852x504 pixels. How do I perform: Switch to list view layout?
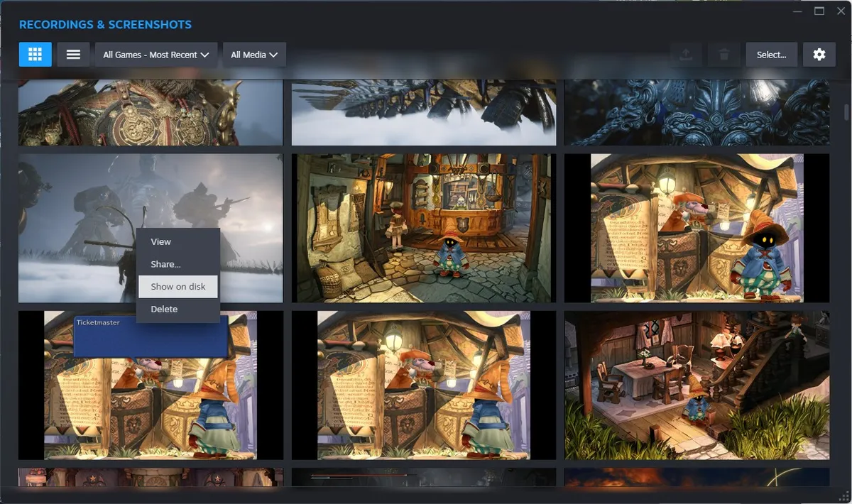pyautogui.click(x=73, y=54)
